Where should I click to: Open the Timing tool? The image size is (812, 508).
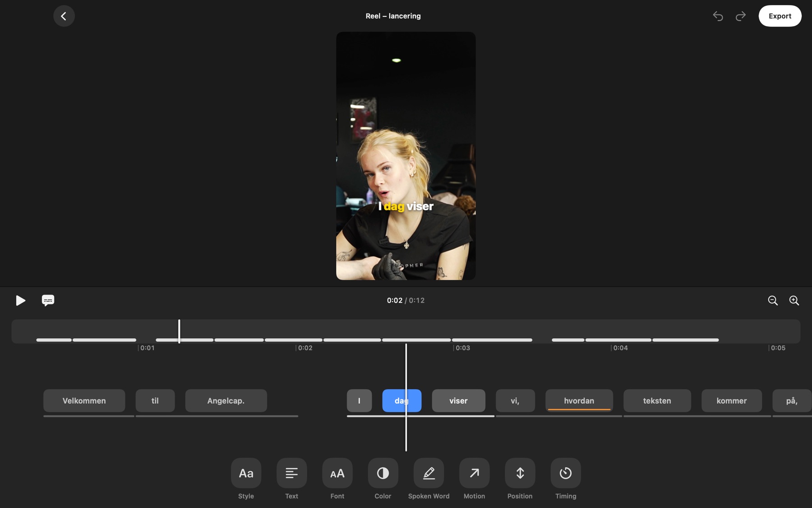pos(565,473)
